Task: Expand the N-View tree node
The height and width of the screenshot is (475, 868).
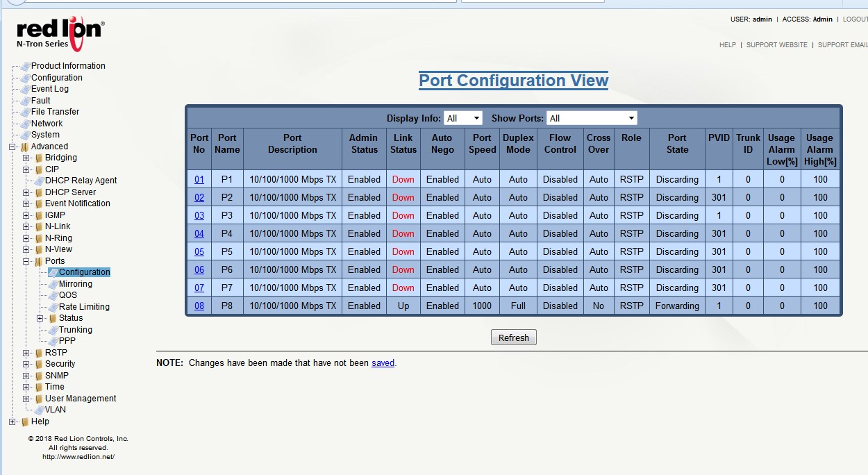Action: [x=26, y=249]
